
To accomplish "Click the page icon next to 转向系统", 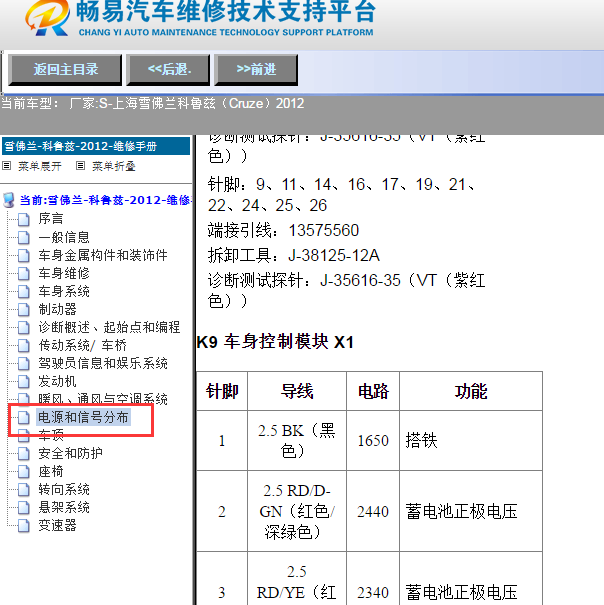I will click(24, 490).
